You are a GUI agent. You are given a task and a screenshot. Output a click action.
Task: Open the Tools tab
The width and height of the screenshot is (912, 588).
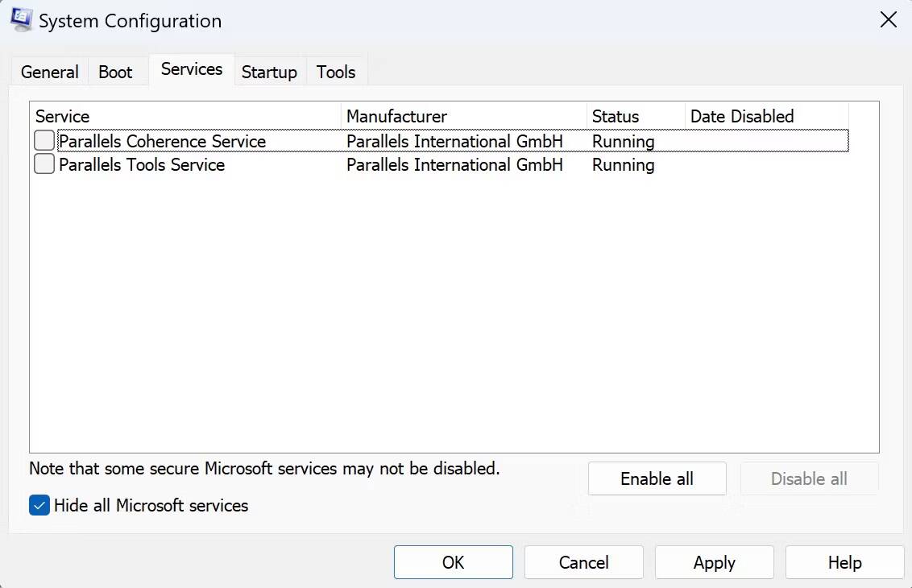336,72
